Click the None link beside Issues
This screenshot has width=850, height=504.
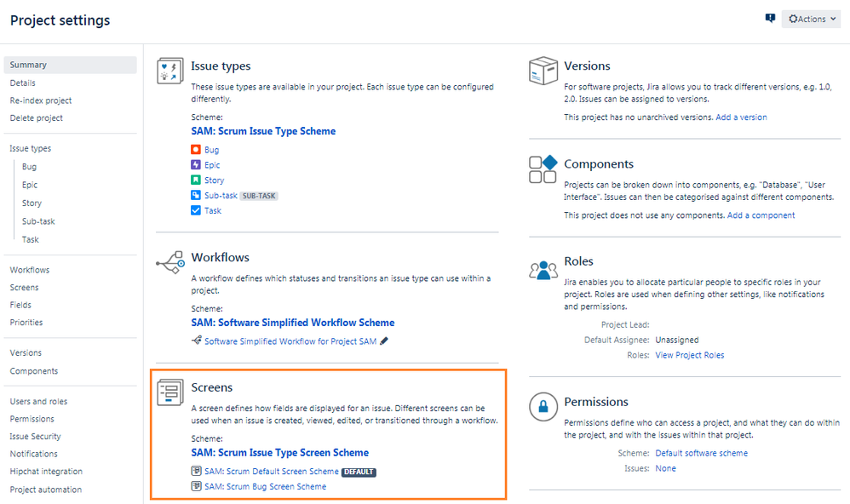point(666,468)
